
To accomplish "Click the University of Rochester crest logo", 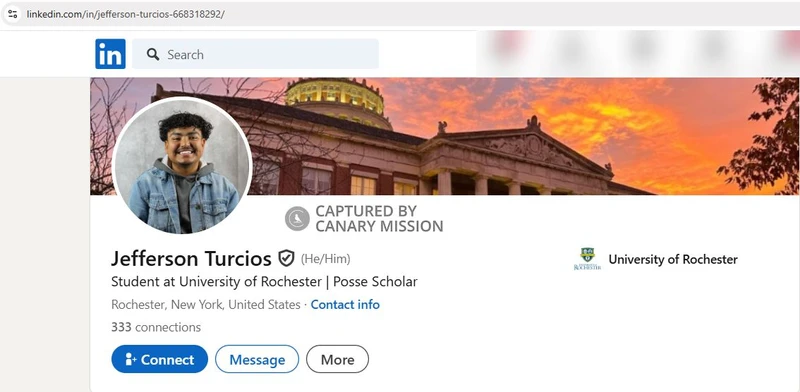I will click(x=587, y=259).
